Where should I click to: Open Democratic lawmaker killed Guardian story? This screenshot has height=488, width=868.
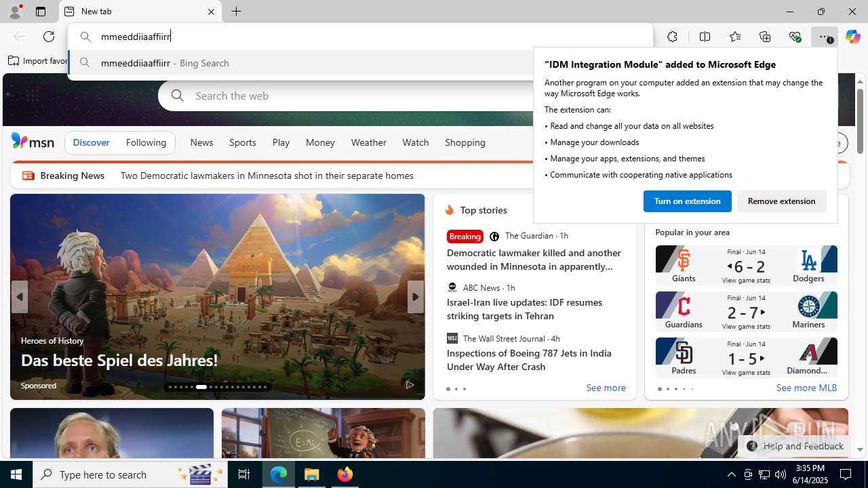pos(534,259)
